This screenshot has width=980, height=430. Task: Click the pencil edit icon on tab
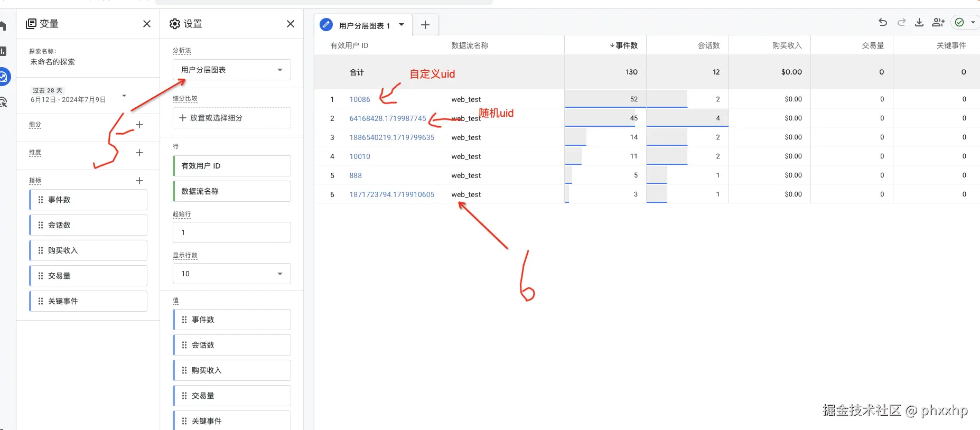point(326,25)
